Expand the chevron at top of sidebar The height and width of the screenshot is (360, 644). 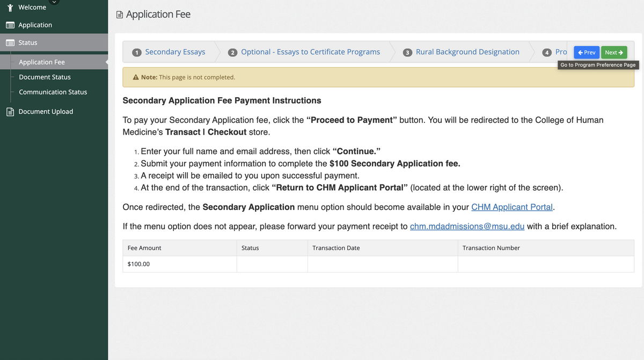click(54, 2)
